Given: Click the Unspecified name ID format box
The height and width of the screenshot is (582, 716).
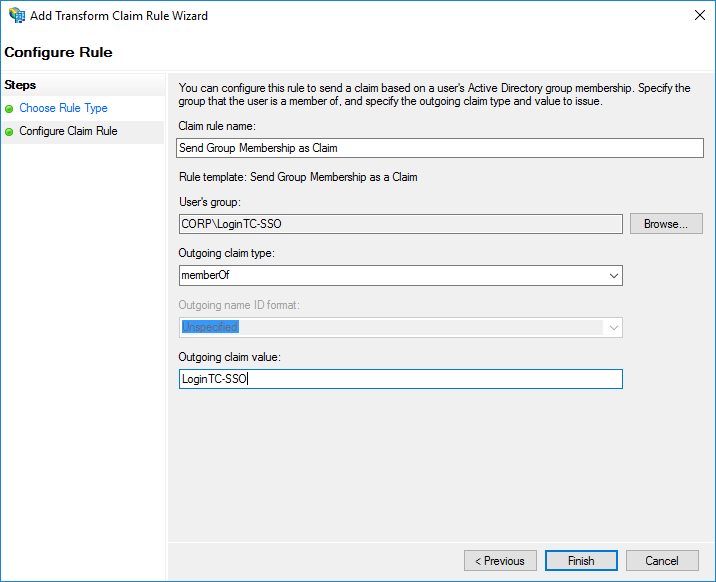Looking at the screenshot, I should (400, 328).
